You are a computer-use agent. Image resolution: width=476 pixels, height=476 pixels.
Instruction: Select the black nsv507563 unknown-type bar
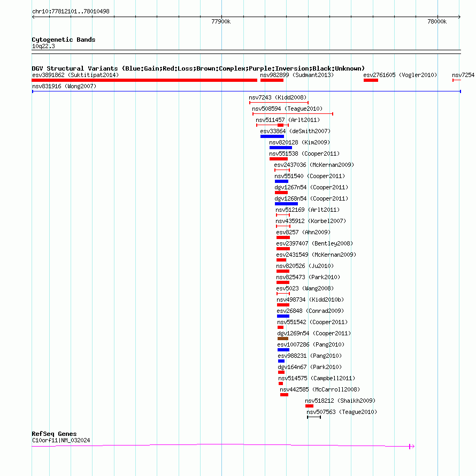[x=314, y=417]
